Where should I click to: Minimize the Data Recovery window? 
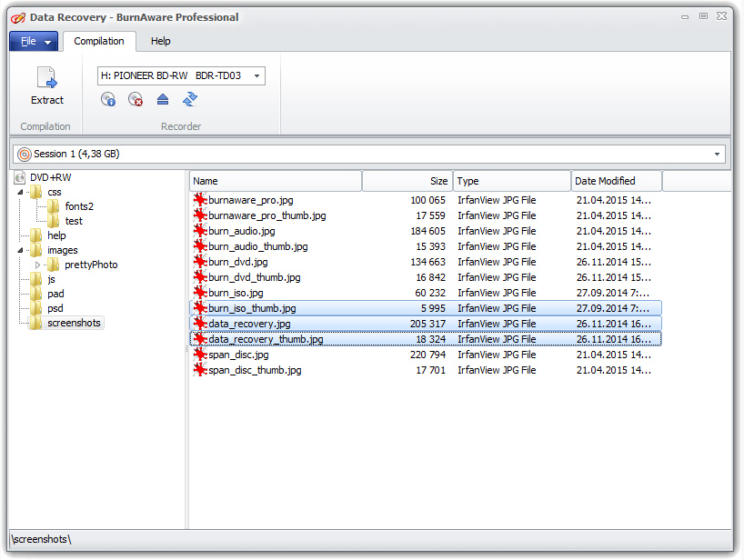[x=685, y=17]
